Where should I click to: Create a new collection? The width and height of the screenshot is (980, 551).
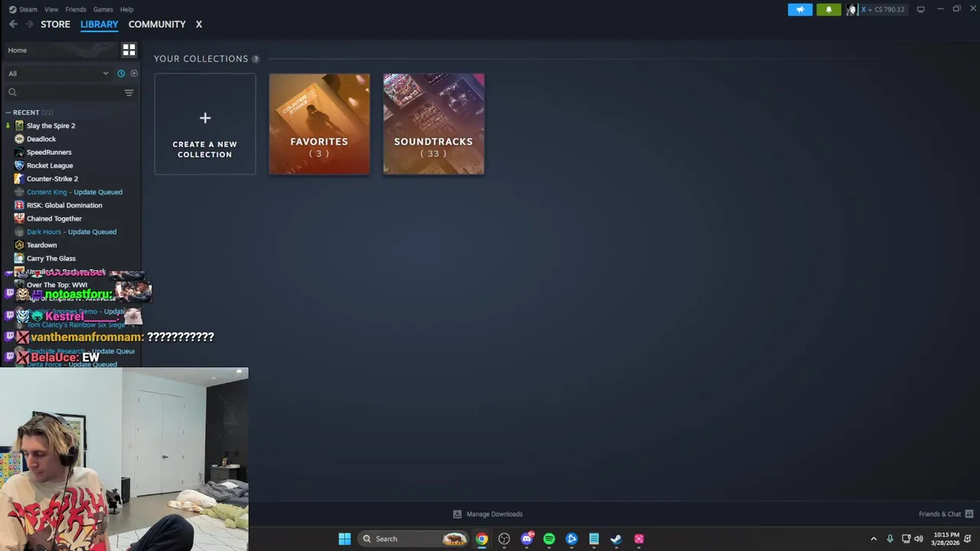(205, 124)
